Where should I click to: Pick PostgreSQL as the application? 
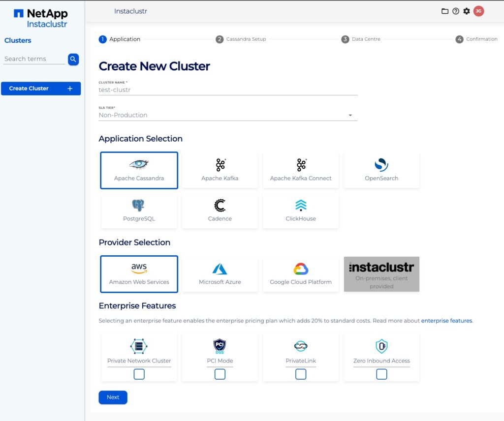pos(139,210)
